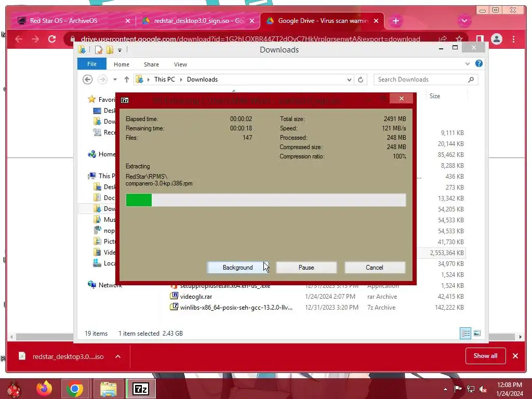Close the Chrome downloads bar
This screenshot has width=532, height=399.
(x=515, y=355)
